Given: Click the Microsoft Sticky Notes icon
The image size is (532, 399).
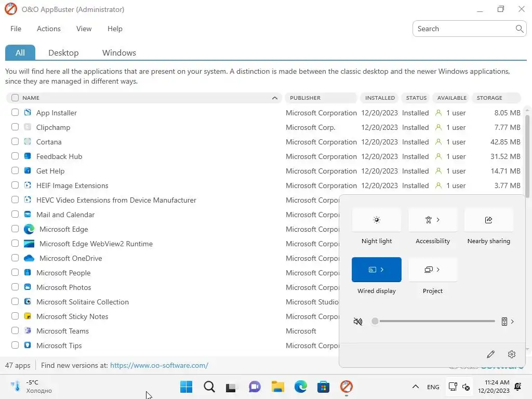Looking at the screenshot, I should coord(28,316).
